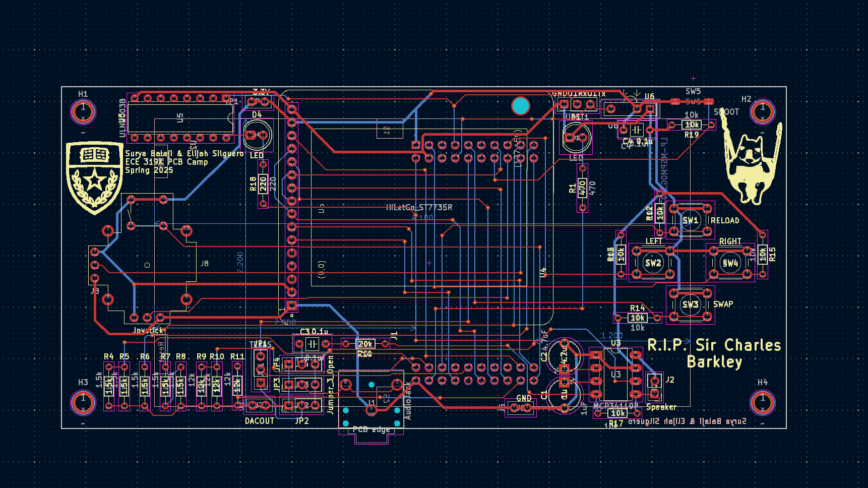The height and width of the screenshot is (488, 868).
Task: Select the 'R.I.P. Sir Charles' text
Action: coord(714,345)
